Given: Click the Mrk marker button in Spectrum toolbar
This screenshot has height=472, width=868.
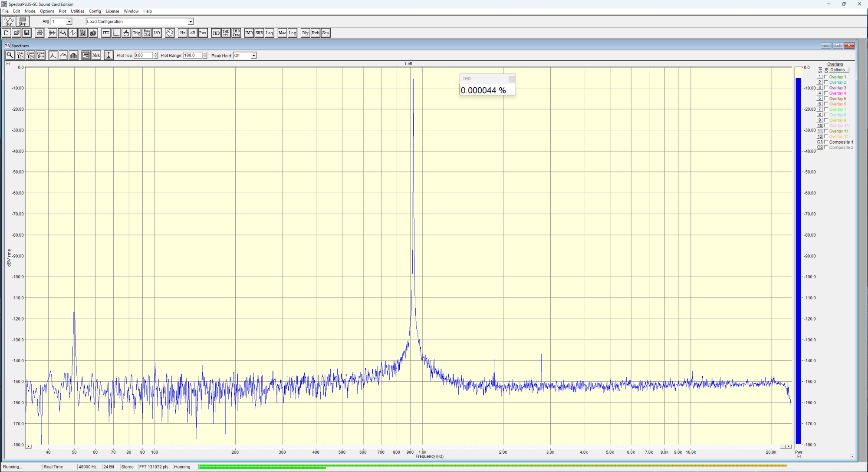Looking at the screenshot, I should click(x=96, y=55).
